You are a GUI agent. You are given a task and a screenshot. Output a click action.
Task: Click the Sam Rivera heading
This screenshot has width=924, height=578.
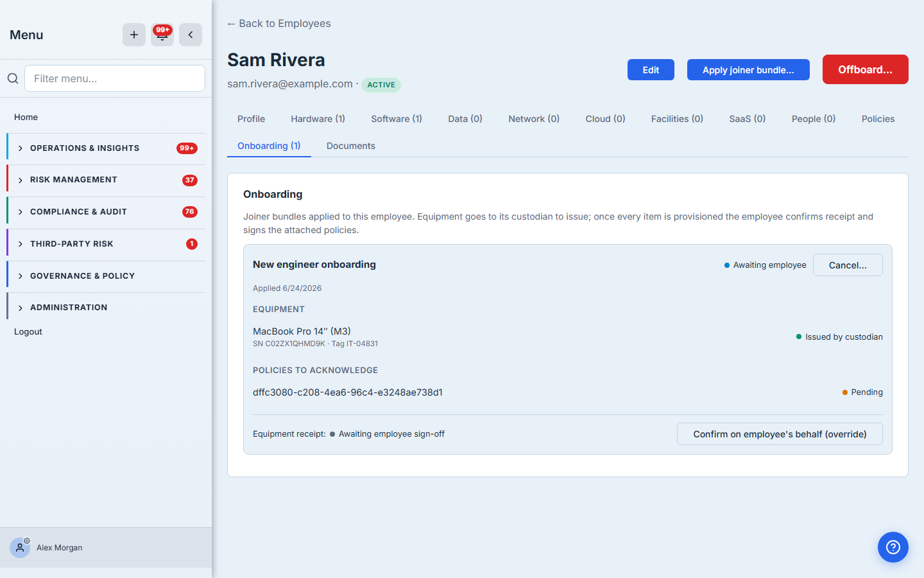(276, 60)
